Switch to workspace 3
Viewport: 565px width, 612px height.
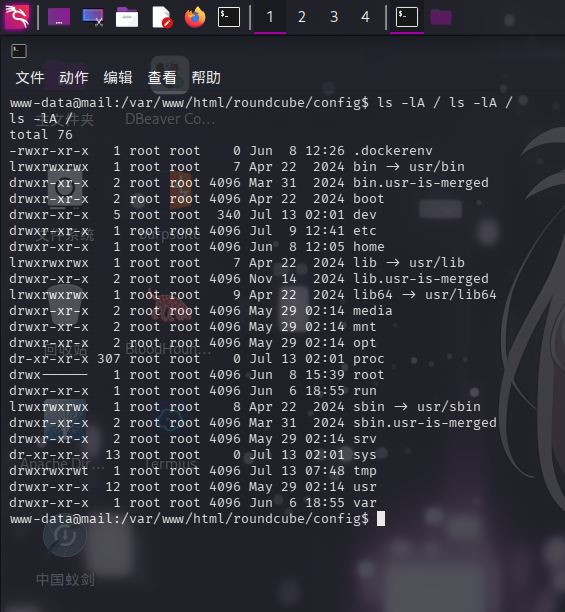click(334, 17)
